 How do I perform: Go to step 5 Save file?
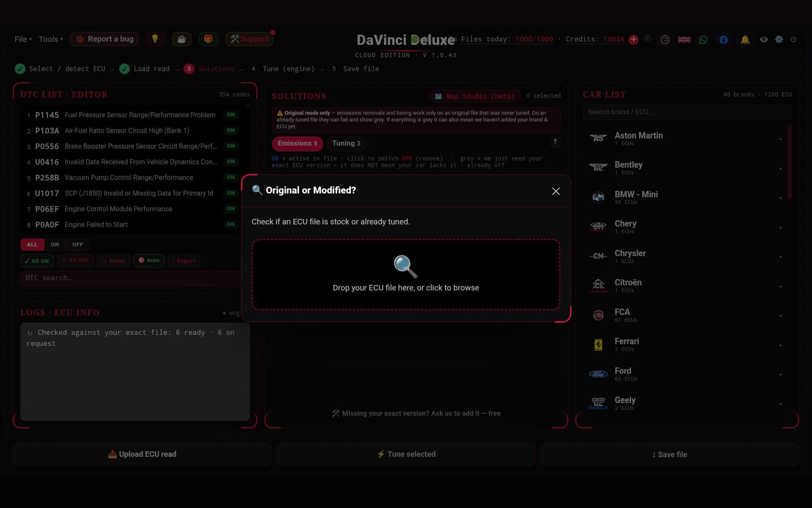click(x=354, y=69)
